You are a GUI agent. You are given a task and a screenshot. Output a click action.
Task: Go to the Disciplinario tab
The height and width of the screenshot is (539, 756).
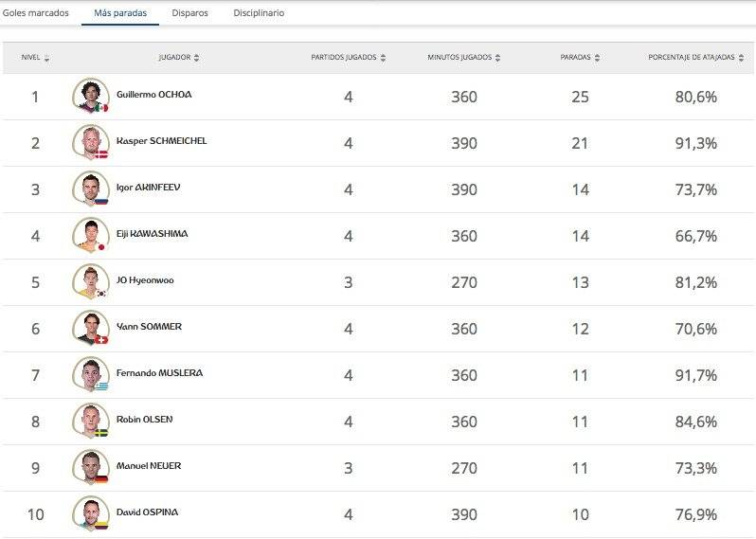click(259, 13)
